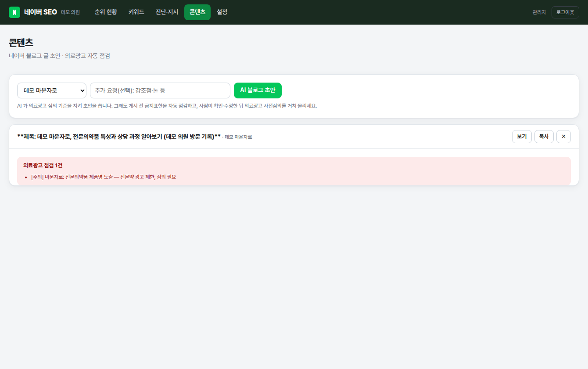Click the 관리자 user label
Viewport: 588px width, 369px height.
coord(539,12)
